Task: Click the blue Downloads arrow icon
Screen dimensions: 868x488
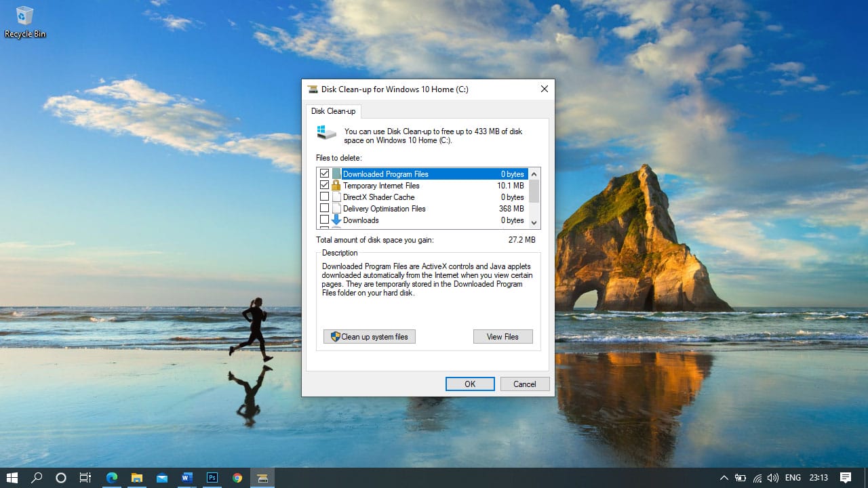Action: 336,220
